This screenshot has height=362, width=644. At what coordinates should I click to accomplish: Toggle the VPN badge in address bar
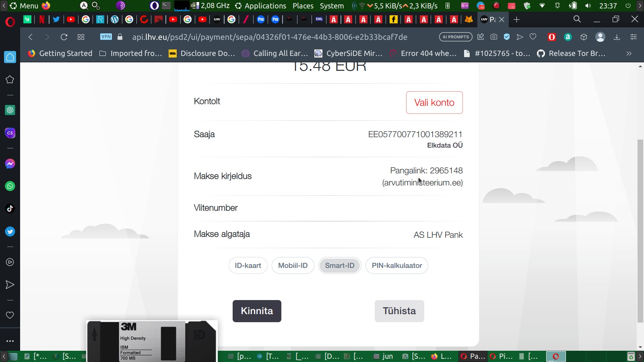106,37
